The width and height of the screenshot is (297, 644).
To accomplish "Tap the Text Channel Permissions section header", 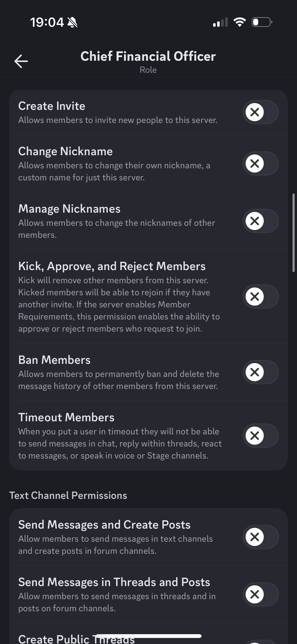I will click(68, 495).
